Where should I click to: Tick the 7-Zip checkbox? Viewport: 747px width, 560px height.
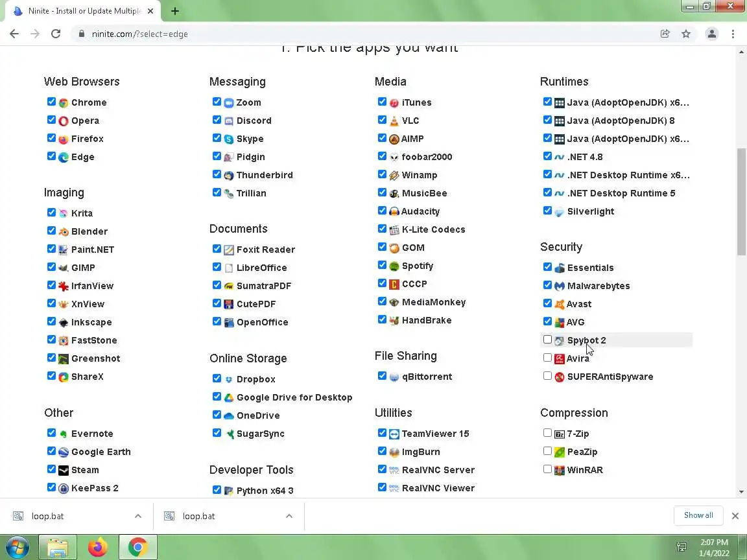pos(547,433)
